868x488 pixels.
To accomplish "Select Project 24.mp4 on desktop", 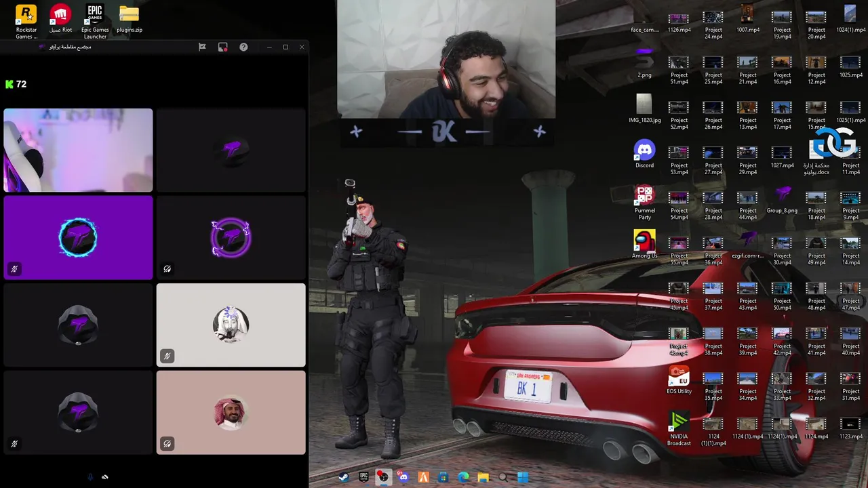I will [713, 24].
